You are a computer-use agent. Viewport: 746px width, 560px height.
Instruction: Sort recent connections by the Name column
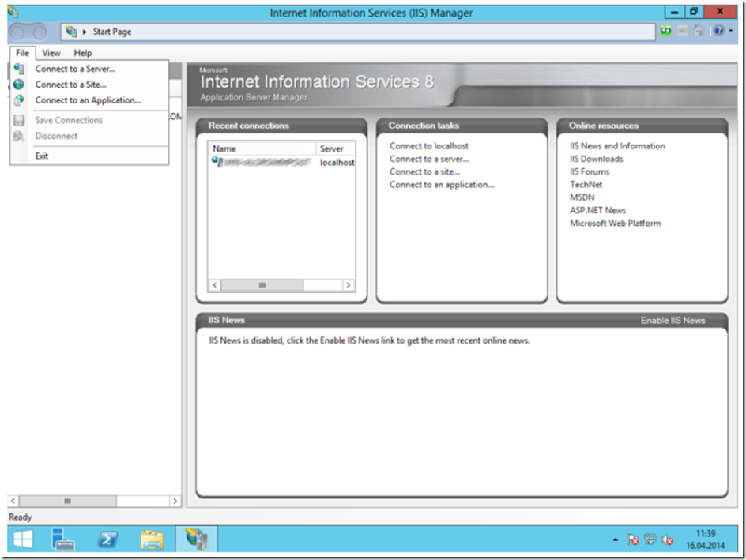pyautogui.click(x=262, y=148)
